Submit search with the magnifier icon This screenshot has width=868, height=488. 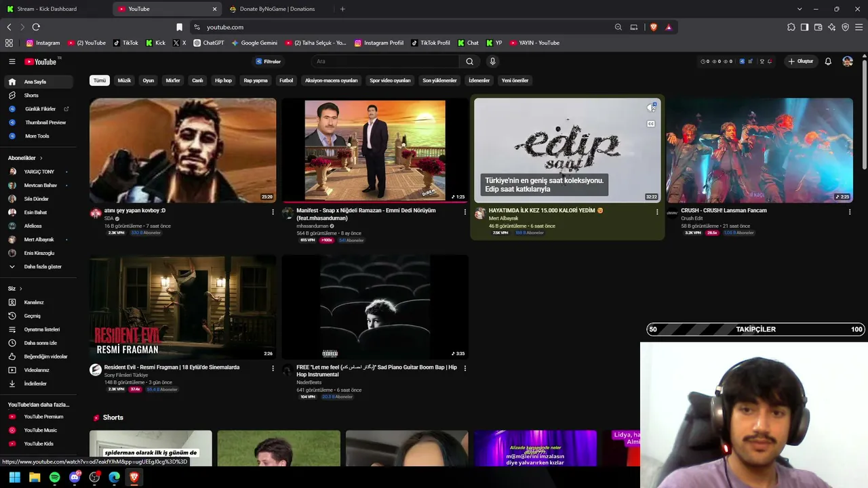click(469, 61)
